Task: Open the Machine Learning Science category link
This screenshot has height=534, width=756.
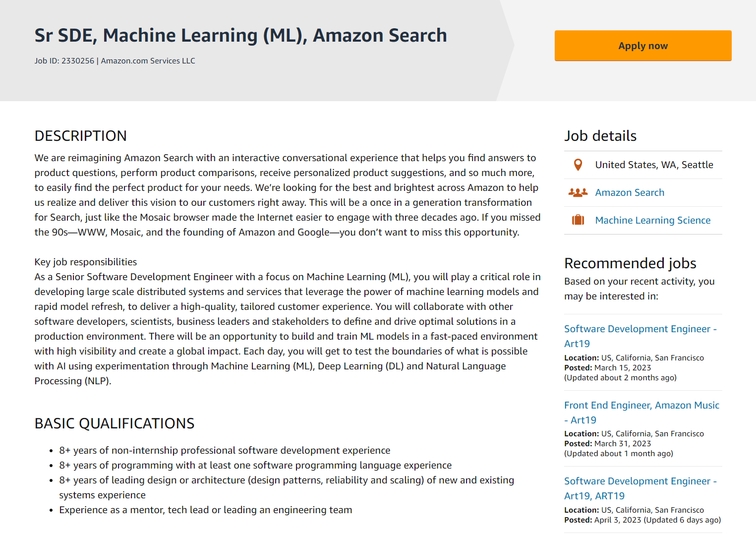Action: [x=652, y=220]
